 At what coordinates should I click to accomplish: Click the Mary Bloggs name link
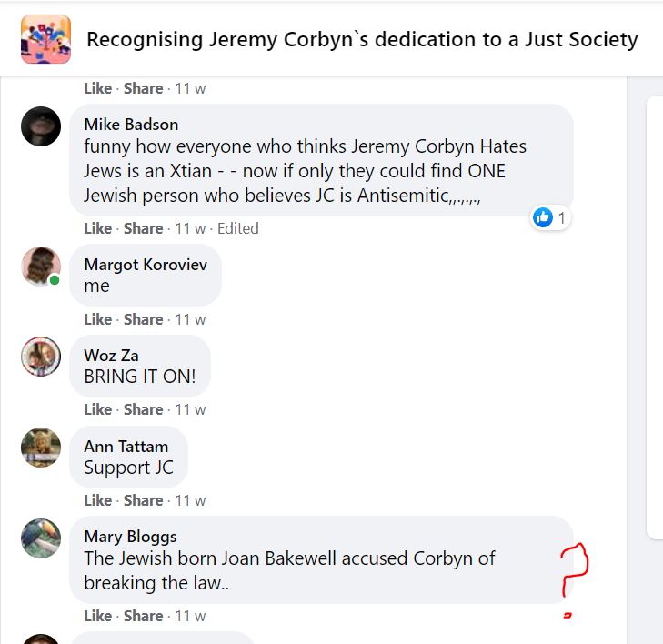[130, 536]
